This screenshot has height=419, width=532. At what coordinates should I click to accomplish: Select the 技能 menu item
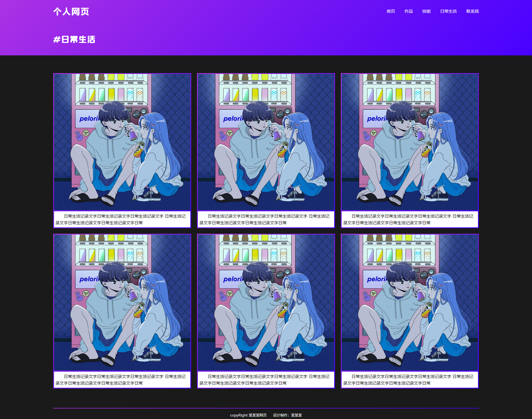(426, 11)
